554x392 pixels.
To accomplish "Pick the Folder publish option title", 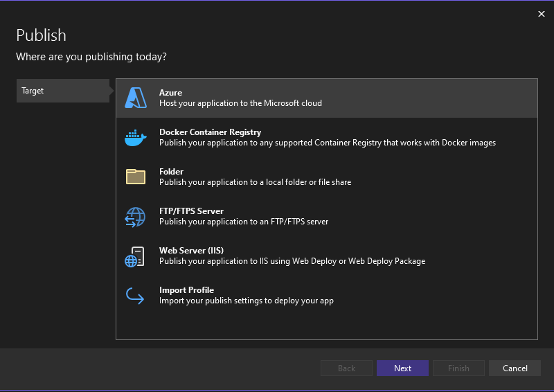I will 171,172.
